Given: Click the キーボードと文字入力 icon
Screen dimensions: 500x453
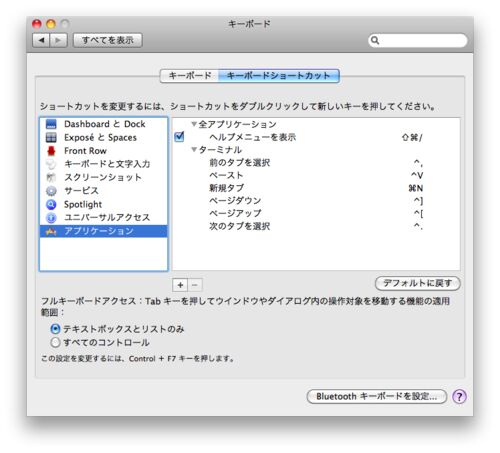Looking at the screenshot, I should (x=51, y=164).
